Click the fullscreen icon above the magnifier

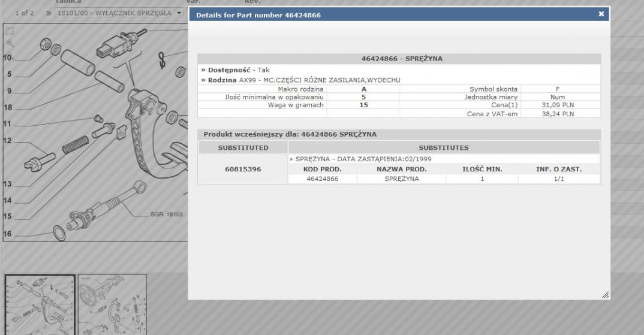10,31
